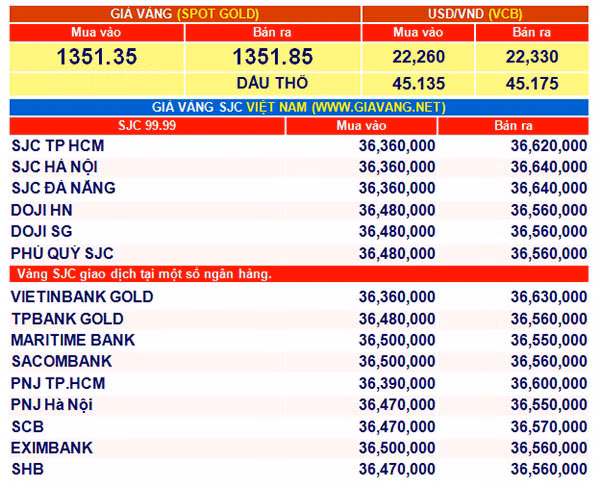Select spot gold buy price 1351.35
600x488 pixels.
pyautogui.click(x=97, y=57)
